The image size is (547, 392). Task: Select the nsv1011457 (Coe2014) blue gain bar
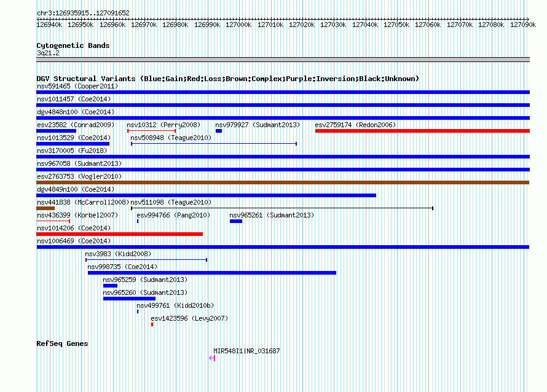(283, 105)
